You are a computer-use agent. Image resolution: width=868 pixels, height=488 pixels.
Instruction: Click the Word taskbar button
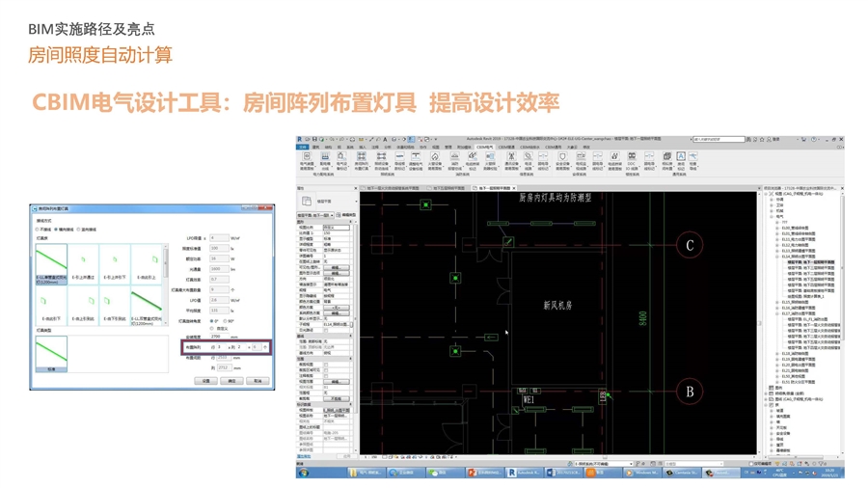click(563, 474)
